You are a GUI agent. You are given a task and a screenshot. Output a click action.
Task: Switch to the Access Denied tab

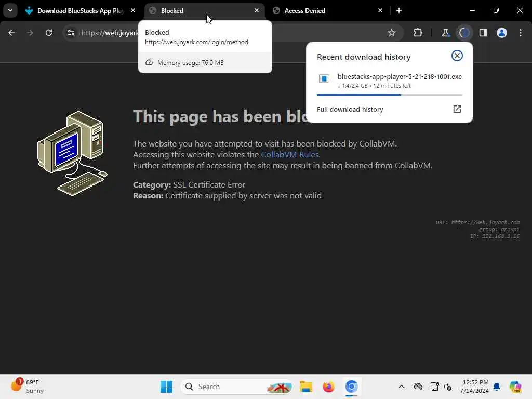[x=328, y=11]
